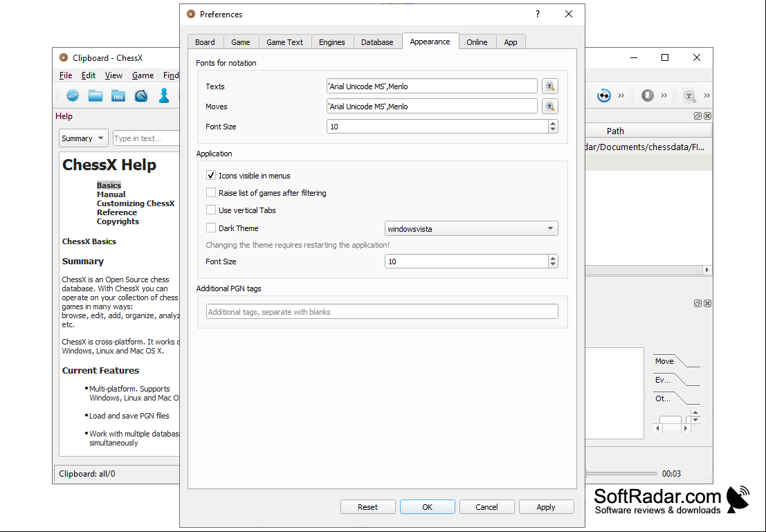
Task: Click the Apply button
Action: click(x=546, y=507)
